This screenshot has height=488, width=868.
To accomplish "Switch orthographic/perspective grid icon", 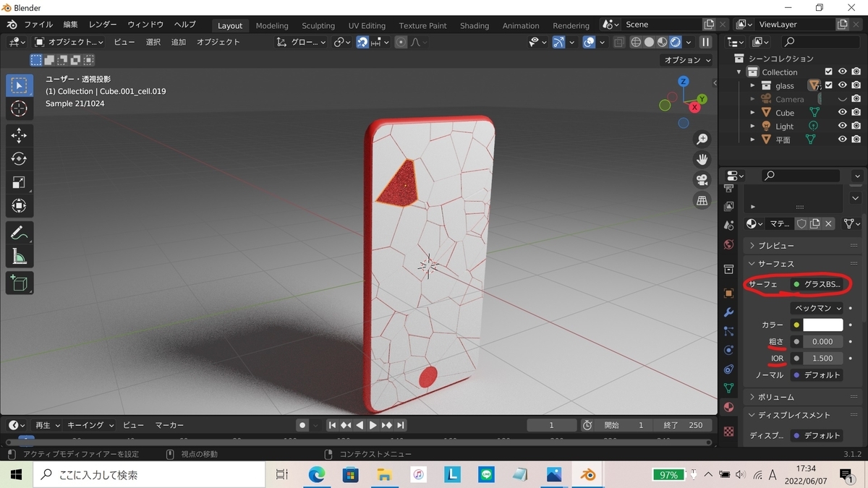I will point(702,201).
